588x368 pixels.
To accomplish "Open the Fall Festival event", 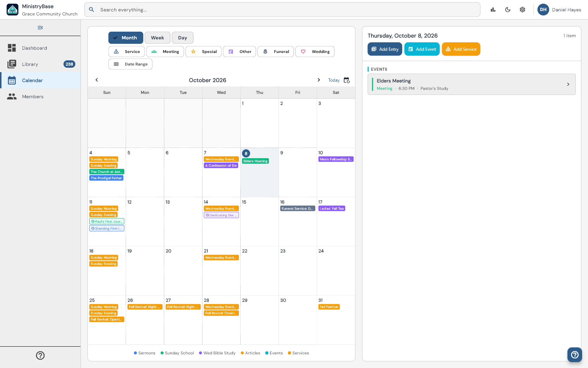I will coord(329,307).
